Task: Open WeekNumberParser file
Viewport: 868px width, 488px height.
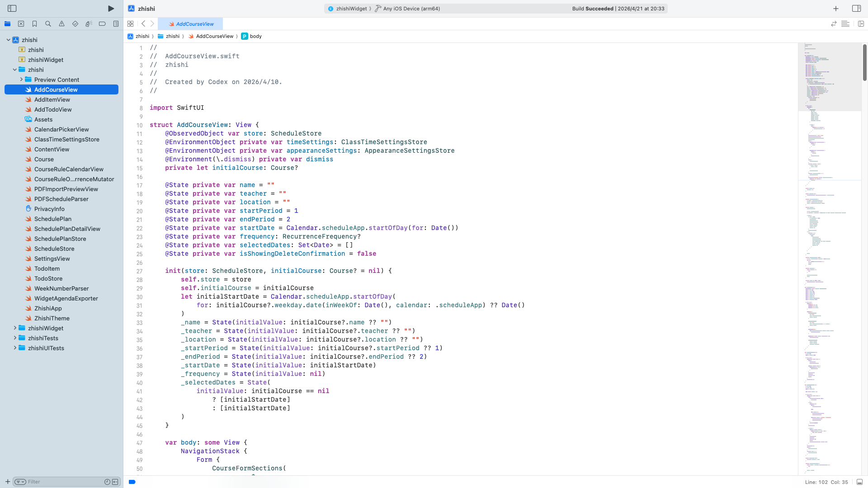Action: (61, 288)
